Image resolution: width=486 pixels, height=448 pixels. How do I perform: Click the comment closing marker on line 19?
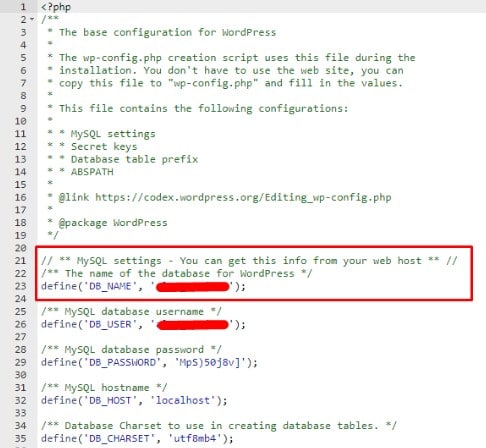pyautogui.click(x=53, y=235)
